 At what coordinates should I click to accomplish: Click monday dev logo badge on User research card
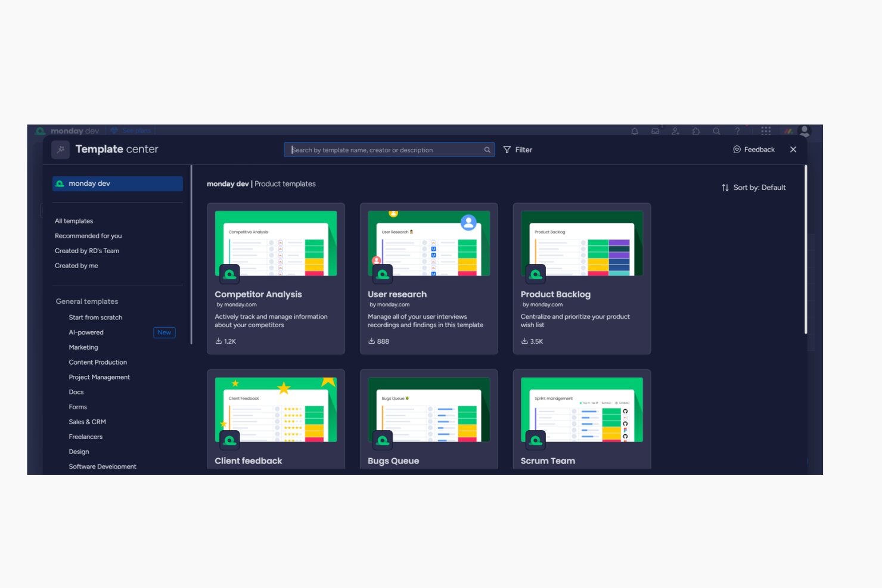383,274
